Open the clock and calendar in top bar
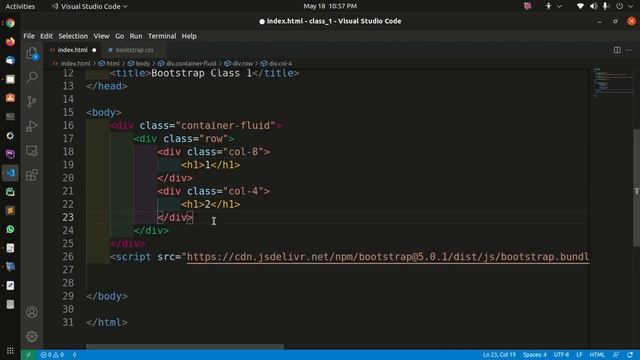 point(330,6)
